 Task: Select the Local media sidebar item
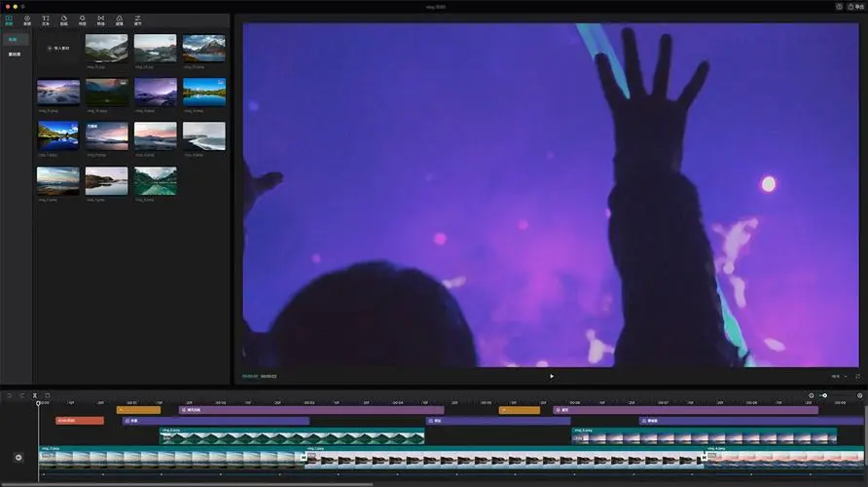click(x=15, y=40)
